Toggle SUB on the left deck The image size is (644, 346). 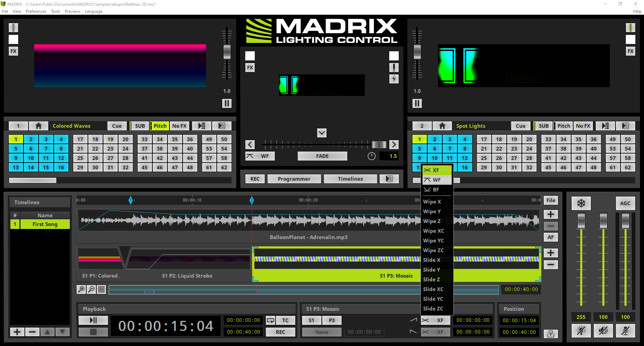139,126
